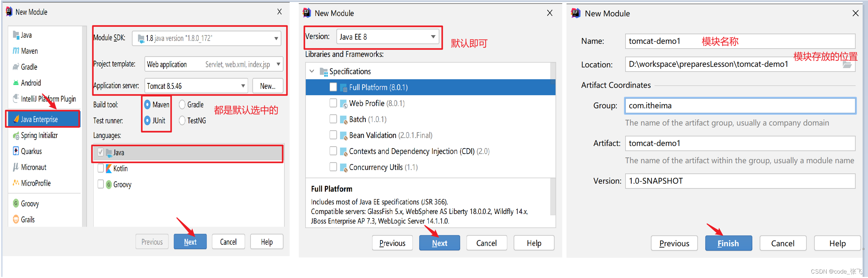Click the Location path input field
The image size is (868, 278).
click(740, 64)
